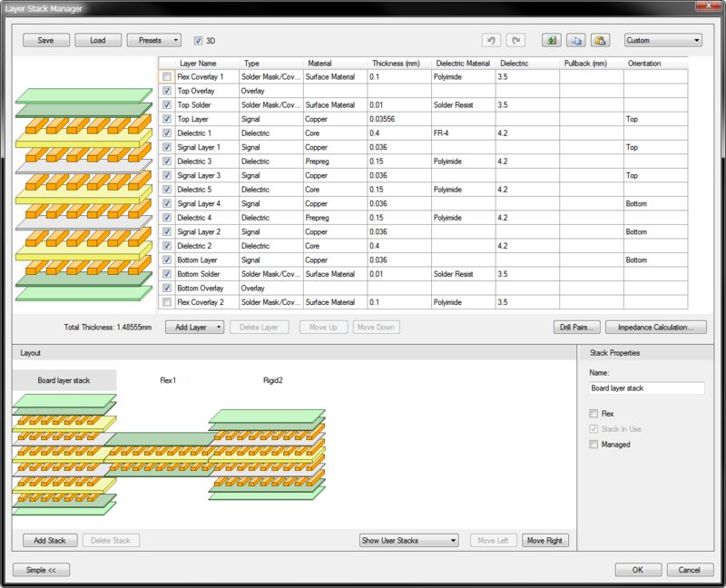Open the Custom stack type dropdown
This screenshot has width=726, height=588.
(663, 40)
